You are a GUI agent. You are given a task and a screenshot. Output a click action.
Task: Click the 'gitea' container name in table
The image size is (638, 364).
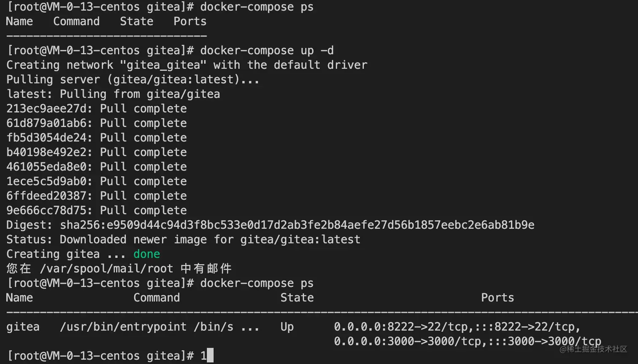coord(23,327)
